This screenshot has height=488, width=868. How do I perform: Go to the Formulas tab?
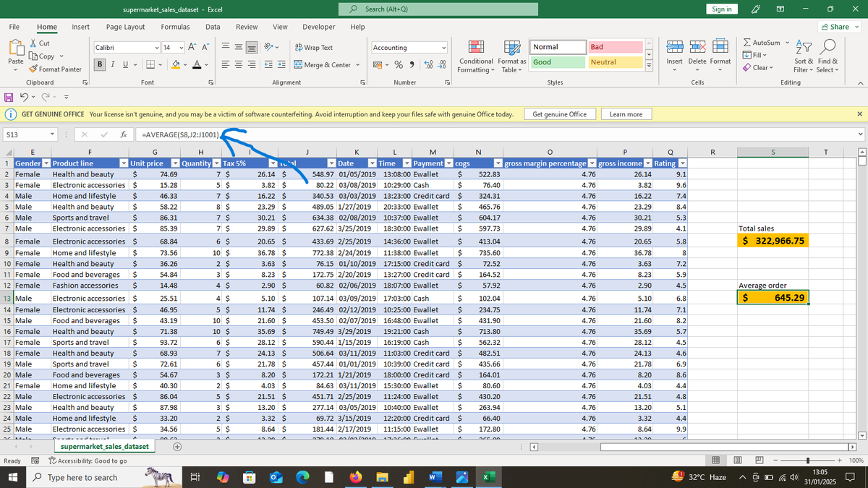coord(176,27)
